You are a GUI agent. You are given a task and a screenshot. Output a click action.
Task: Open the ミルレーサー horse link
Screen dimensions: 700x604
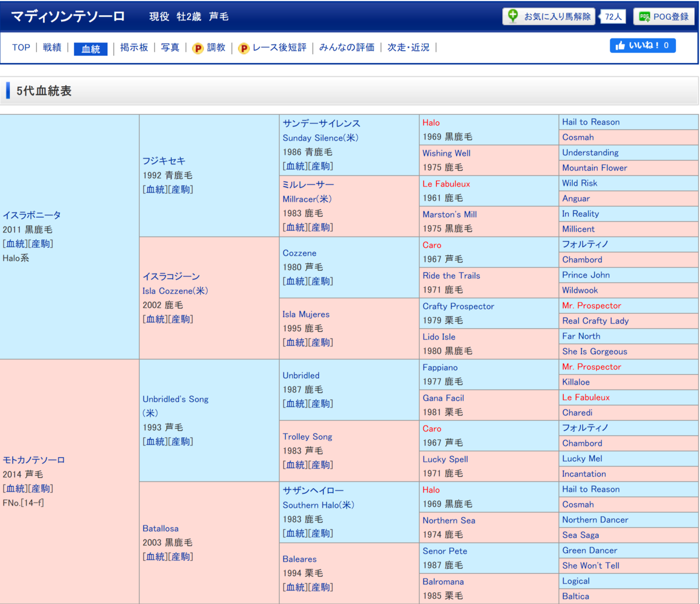tap(308, 185)
